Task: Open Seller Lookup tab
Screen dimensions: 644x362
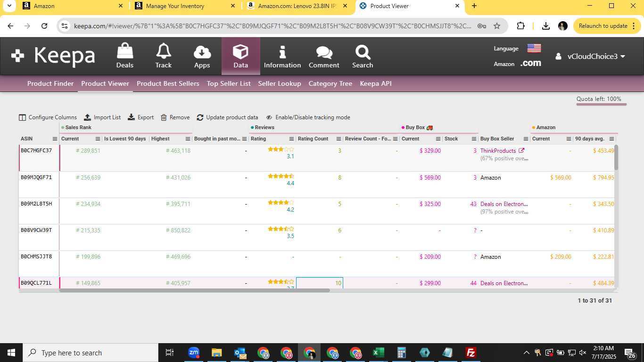Action: [280, 83]
